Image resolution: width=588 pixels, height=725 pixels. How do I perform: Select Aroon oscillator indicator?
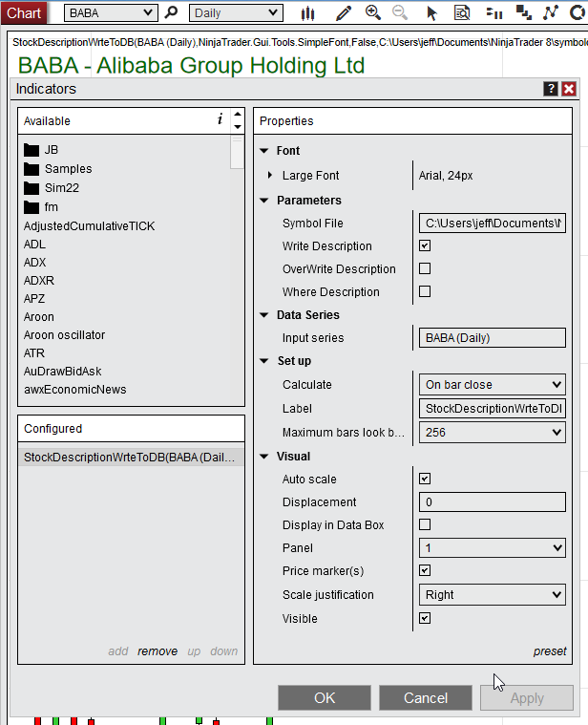[64, 334]
